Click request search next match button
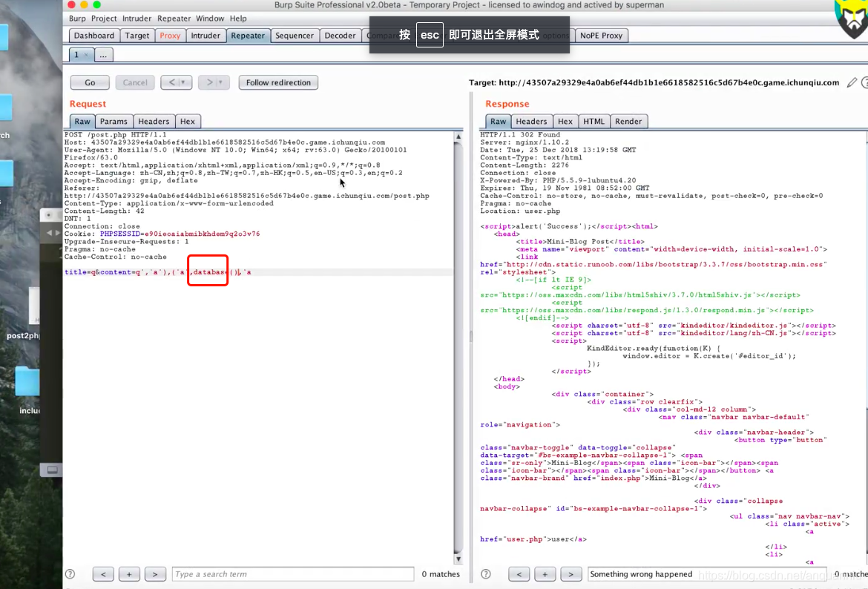 click(155, 574)
